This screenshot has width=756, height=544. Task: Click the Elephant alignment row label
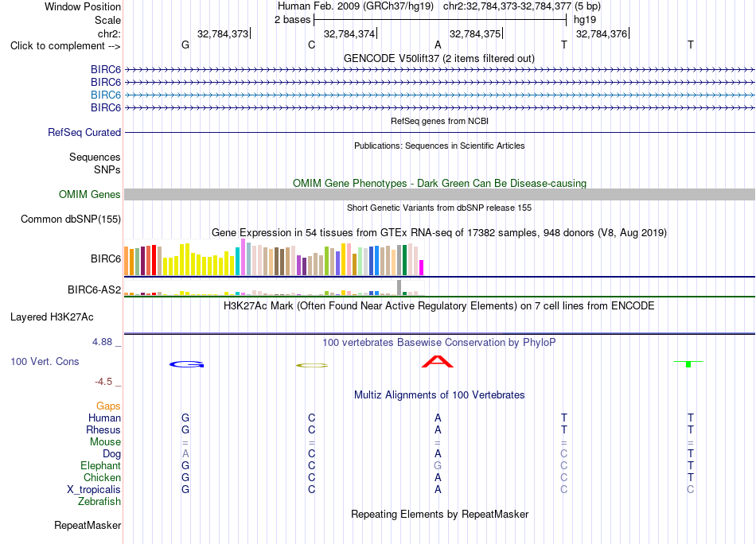coord(101,465)
